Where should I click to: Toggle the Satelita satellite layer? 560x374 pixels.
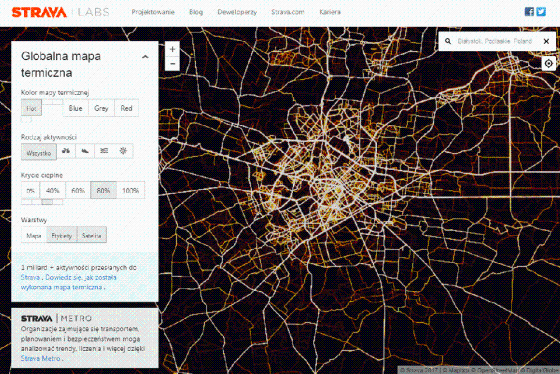click(x=92, y=235)
